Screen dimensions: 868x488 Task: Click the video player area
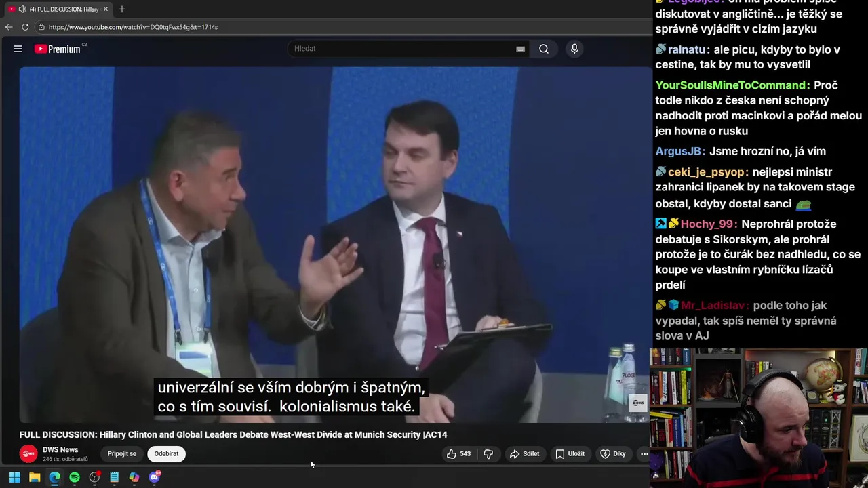pyautogui.click(x=335, y=244)
